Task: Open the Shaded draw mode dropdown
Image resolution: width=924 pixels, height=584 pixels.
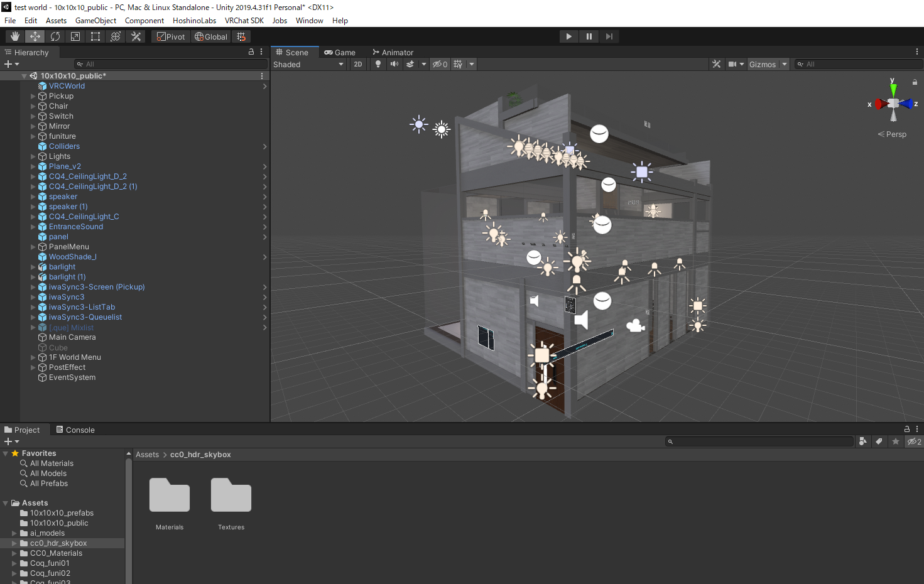Action: tap(308, 63)
